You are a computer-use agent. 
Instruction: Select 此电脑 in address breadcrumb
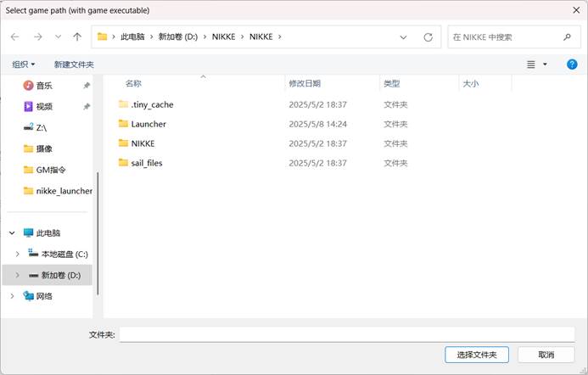point(132,36)
